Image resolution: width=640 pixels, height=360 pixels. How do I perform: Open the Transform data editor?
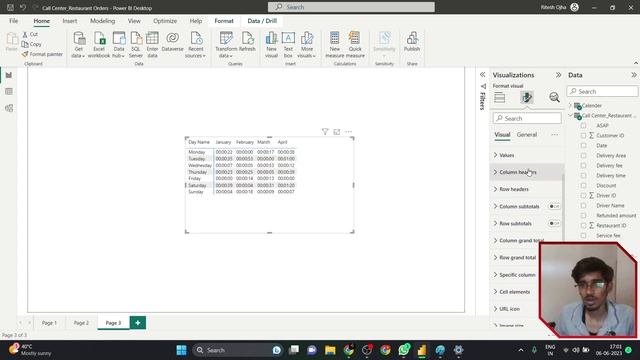226,45
